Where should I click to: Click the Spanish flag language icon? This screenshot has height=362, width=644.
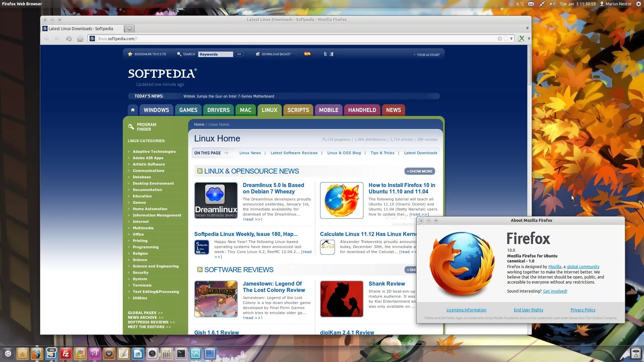click(307, 54)
